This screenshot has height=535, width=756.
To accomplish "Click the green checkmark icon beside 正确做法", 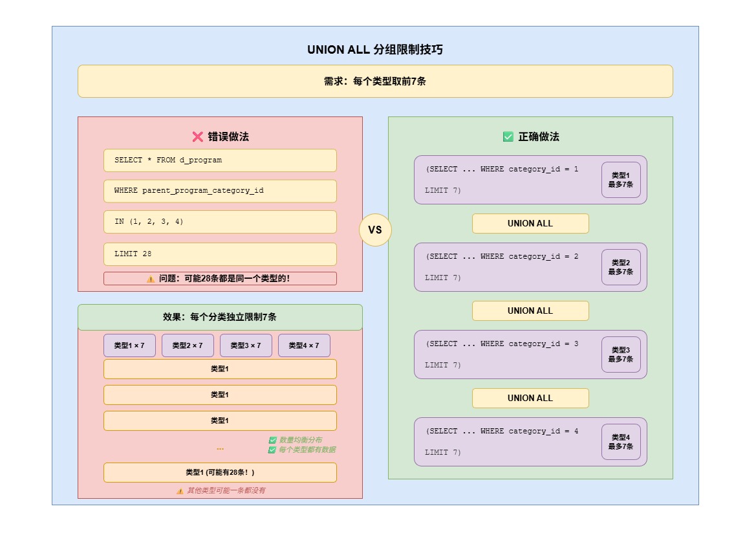I will [x=508, y=137].
